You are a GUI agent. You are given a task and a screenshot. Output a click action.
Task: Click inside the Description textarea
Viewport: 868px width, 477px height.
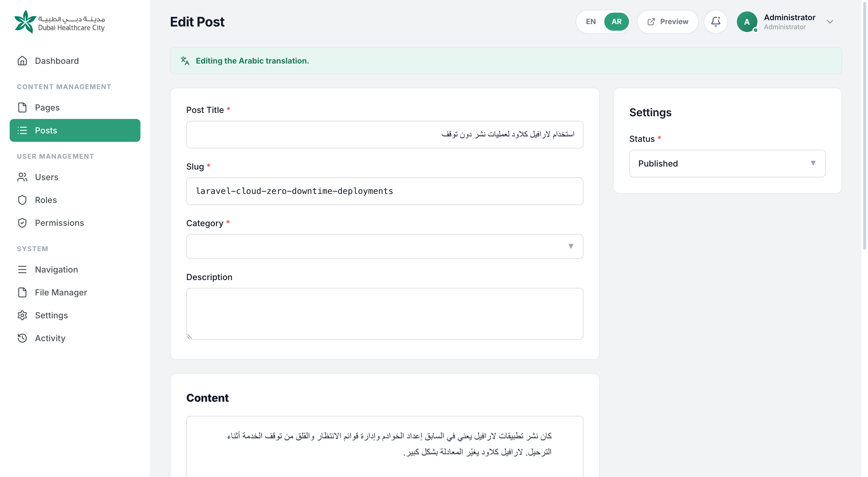[x=385, y=314]
